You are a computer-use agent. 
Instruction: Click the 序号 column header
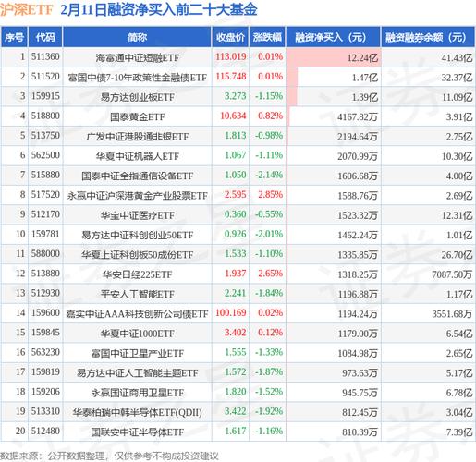[14, 37]
